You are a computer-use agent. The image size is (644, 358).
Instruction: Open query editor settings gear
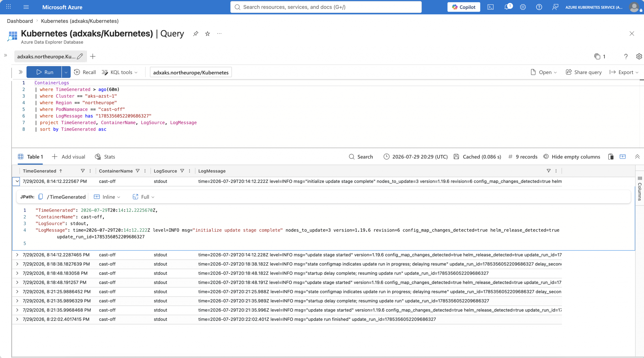(639, 56)
